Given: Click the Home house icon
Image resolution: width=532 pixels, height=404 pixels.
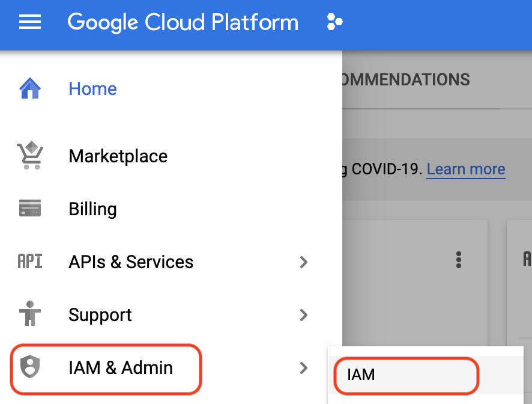Looking at the screenshot, I should [30, 88].
